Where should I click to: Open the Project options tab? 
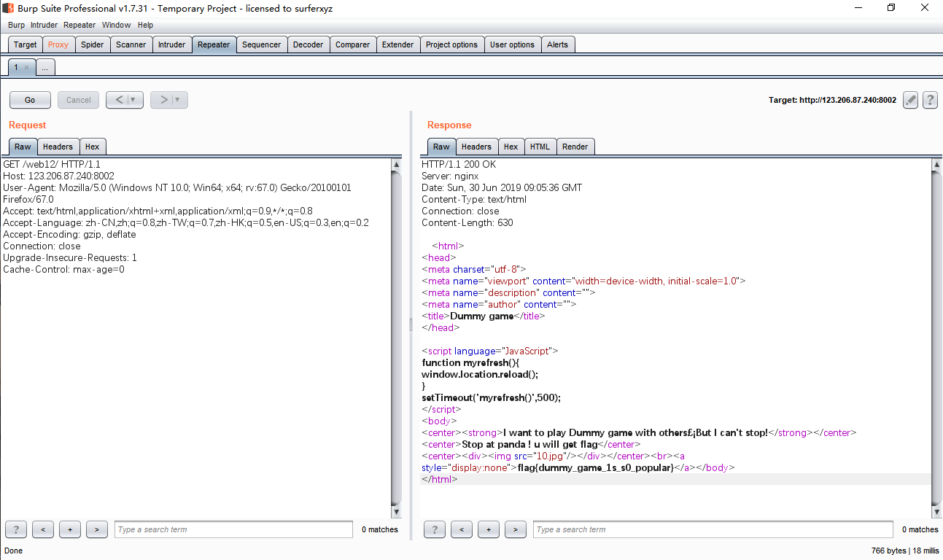coord(452,44)
